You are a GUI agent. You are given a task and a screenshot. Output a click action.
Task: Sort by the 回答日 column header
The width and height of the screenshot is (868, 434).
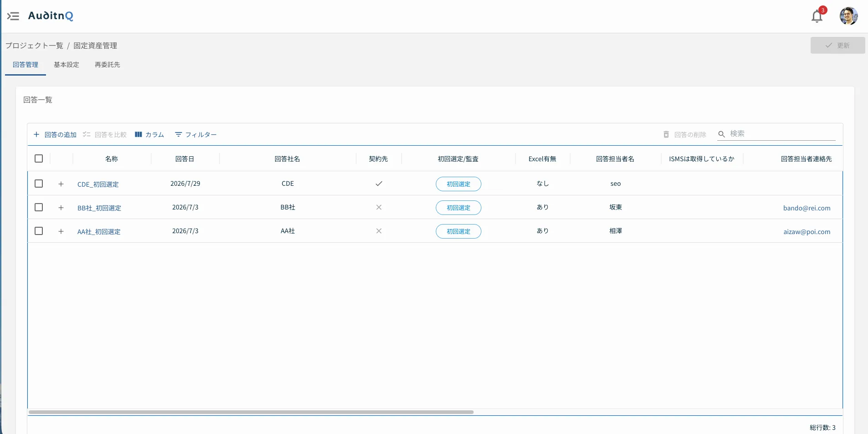point(185,159)
